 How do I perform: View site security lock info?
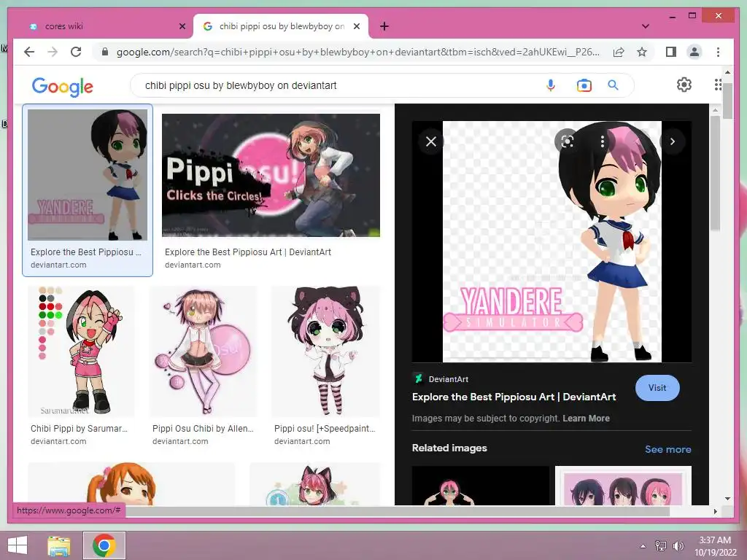click(105, 52)
